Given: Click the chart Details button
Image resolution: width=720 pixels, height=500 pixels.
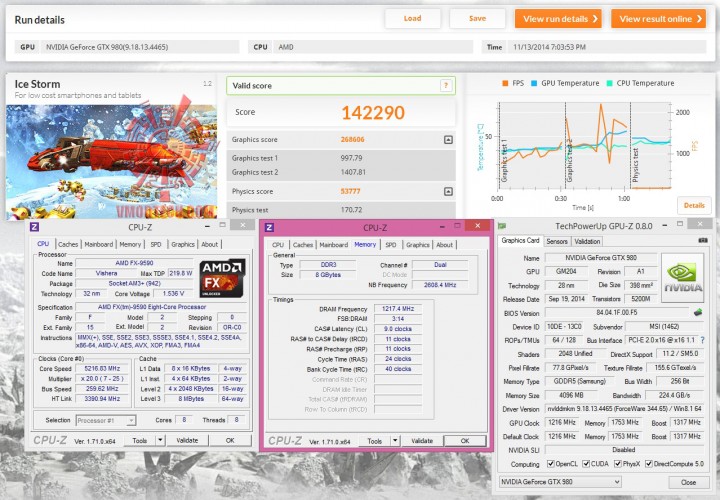Looking at the screenshot, I should 694,205.
